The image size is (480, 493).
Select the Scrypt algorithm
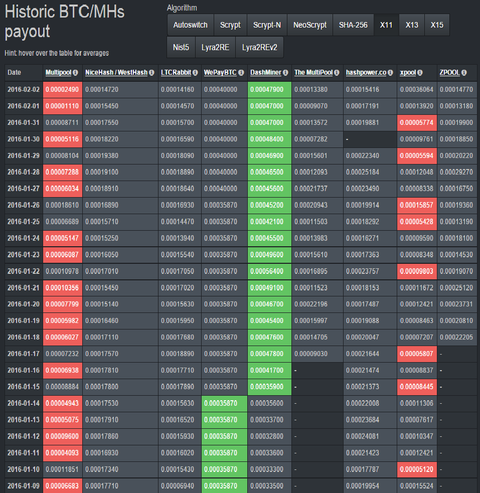tap(230, 25)
